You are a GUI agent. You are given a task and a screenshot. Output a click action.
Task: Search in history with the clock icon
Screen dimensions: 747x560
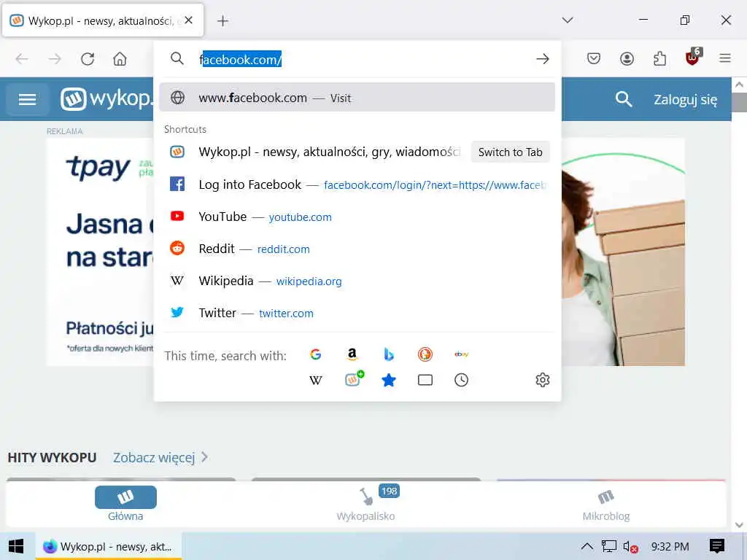pyautogui.click(x=461, y=380)
